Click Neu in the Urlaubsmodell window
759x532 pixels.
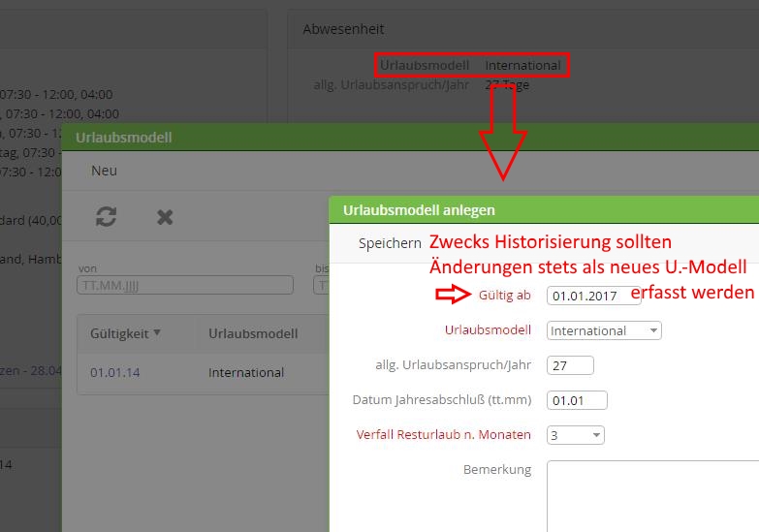[104, 171]
